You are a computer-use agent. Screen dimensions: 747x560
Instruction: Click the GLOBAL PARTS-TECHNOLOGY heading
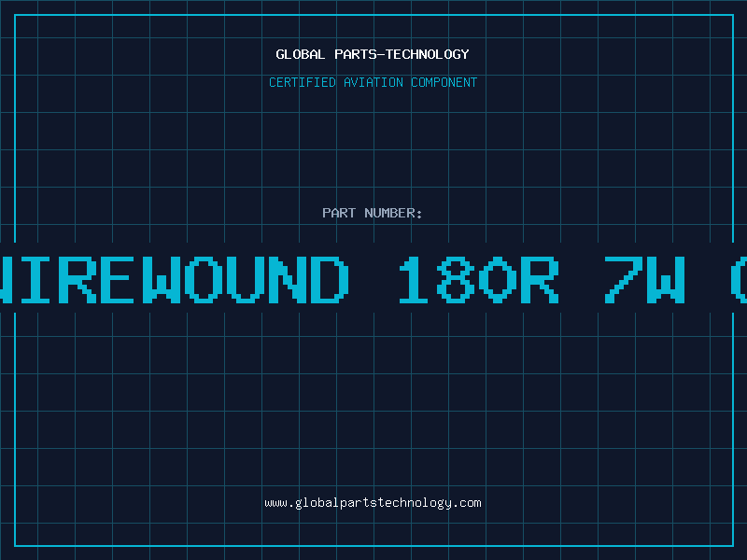(x=373, y=54)
